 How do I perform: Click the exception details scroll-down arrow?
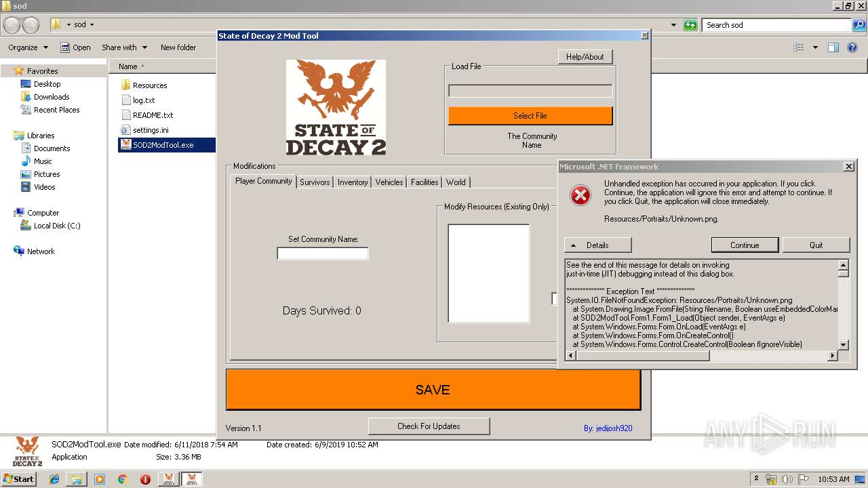pyautogui.click(x=844, y=344)
